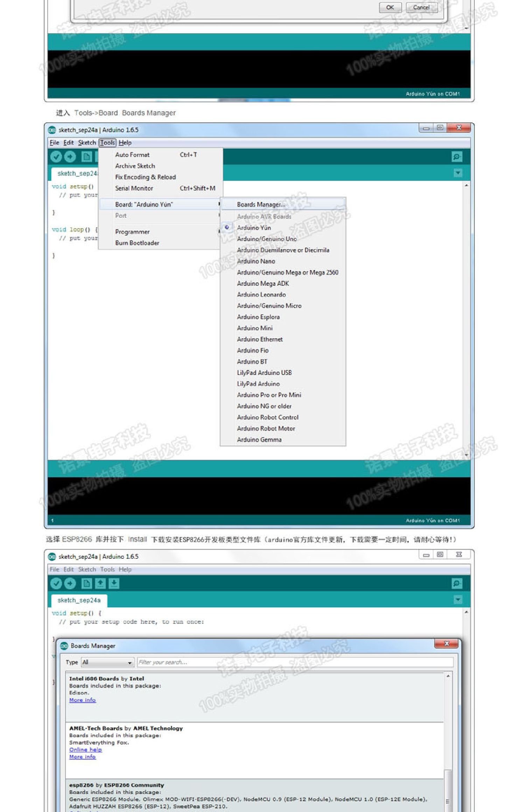Viewport: 525px width, 812px height.
Task: Click New sketch icon in Boards Manager window toolbar
Action: coord(86,583)
